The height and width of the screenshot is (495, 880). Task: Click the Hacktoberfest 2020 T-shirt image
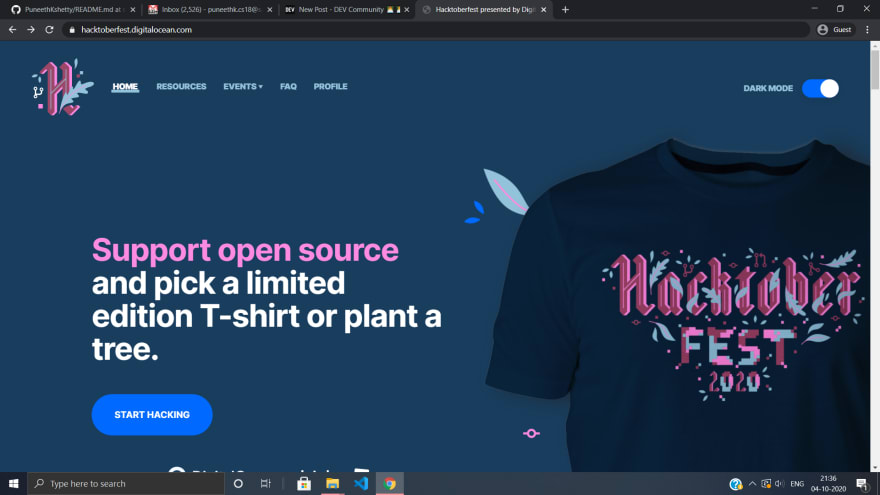click(x=679, y=306)
